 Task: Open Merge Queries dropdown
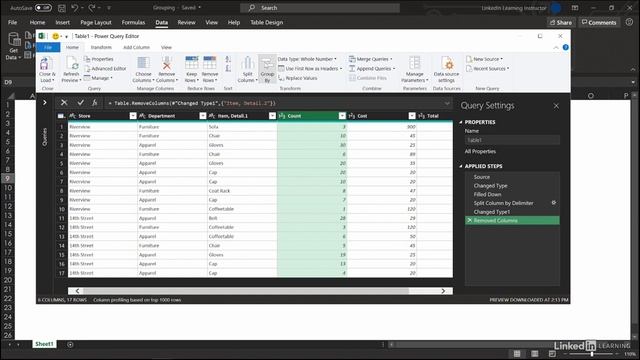(x=371, y=59)
